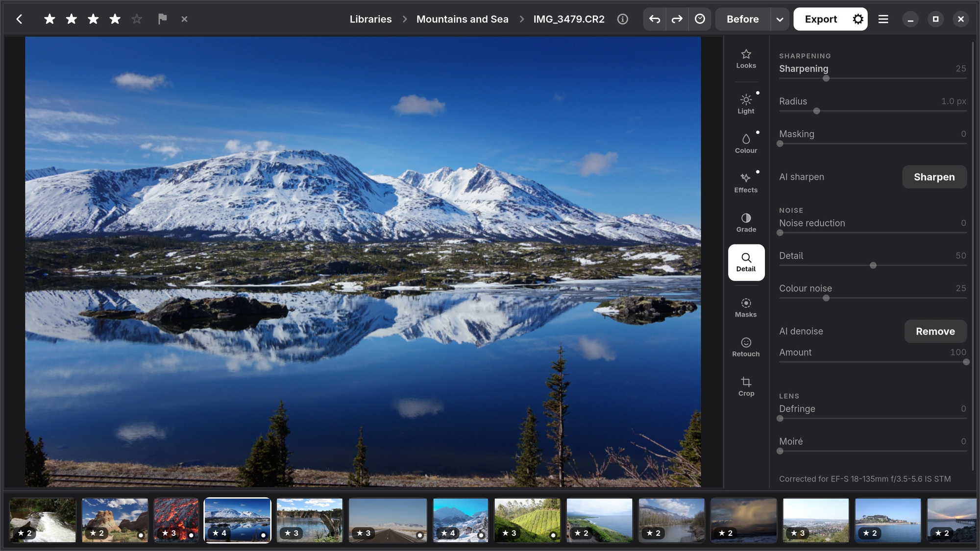Click the AI Sharpen button

pos(934,177)
